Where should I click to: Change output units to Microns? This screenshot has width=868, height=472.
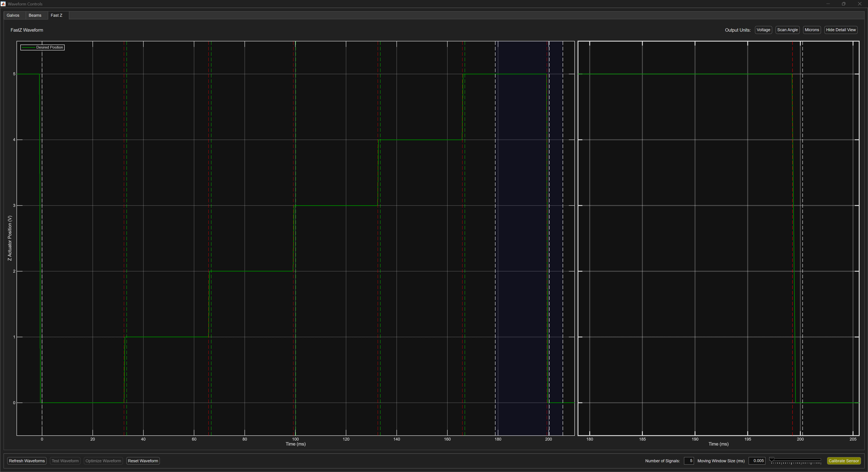(812, 30)
